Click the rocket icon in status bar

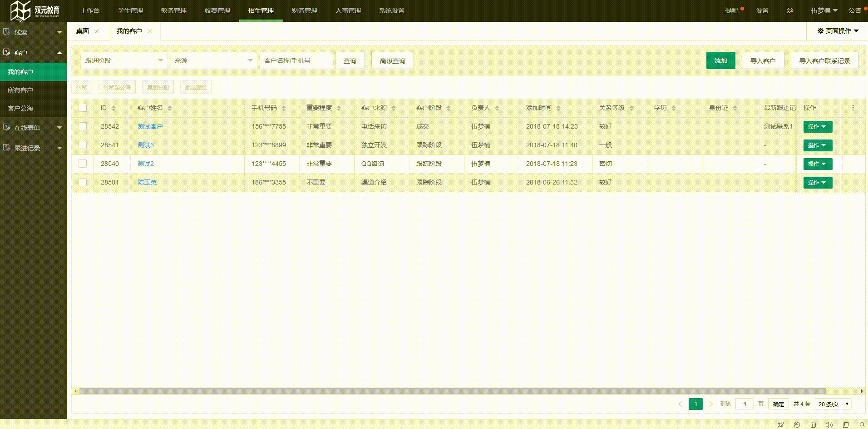point(780,424)
